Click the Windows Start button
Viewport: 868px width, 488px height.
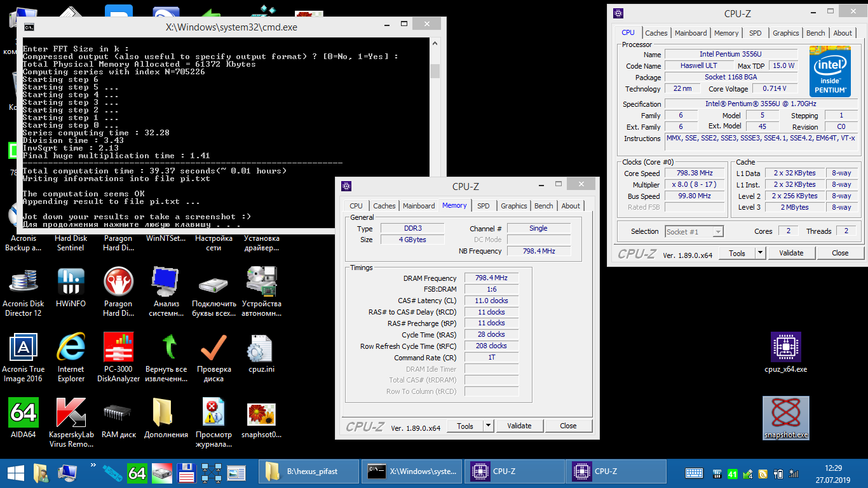[15, 473]
